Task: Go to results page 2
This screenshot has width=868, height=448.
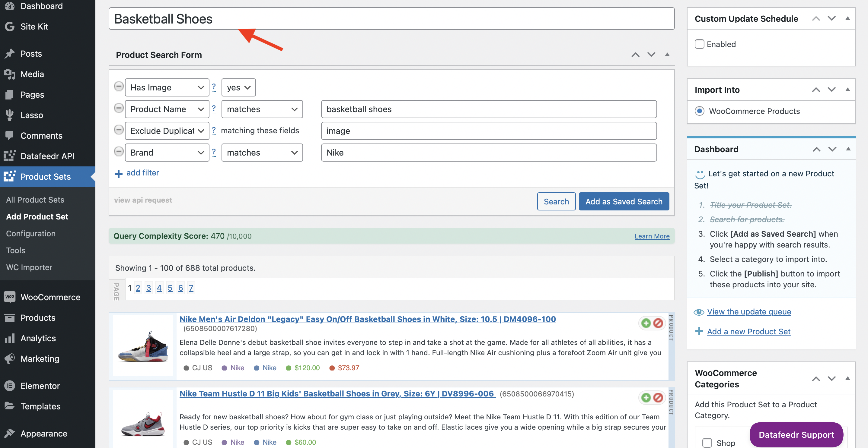Action: [x=138, y=288]
